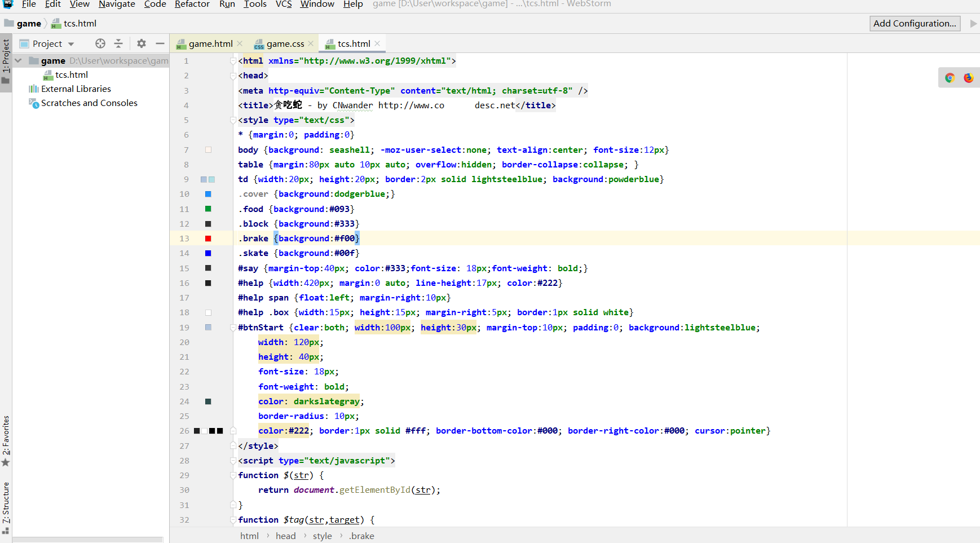Click the locate current file target icon

(x=100, y=43)
